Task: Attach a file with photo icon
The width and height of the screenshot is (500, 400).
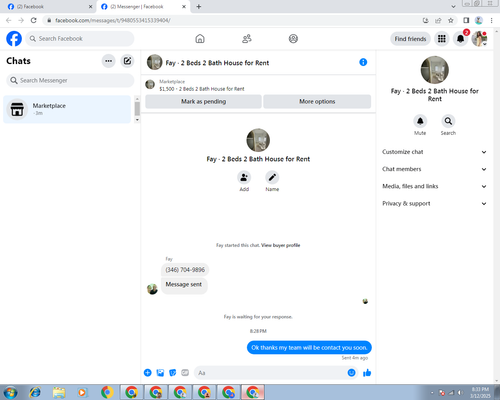Action: 160,373
